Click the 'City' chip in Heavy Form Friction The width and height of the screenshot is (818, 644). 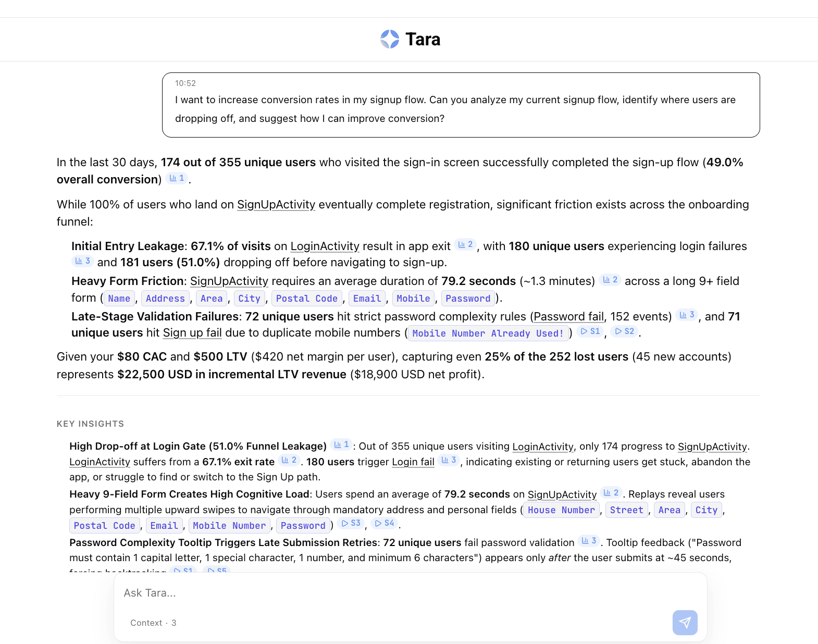click(249, 299)
